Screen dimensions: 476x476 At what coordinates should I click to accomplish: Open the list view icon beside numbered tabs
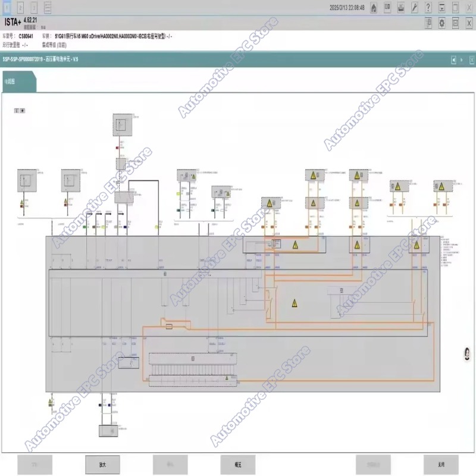point(48,8)
